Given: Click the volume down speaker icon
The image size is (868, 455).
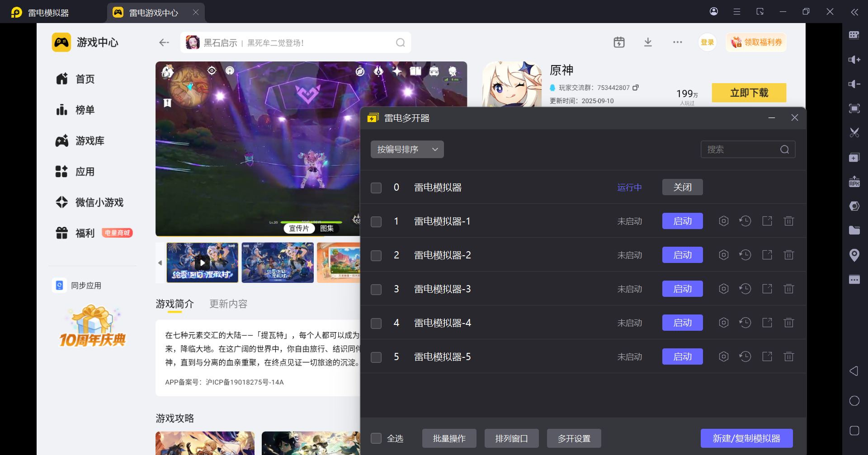Looking at the screenshot, I should [854, 84].
